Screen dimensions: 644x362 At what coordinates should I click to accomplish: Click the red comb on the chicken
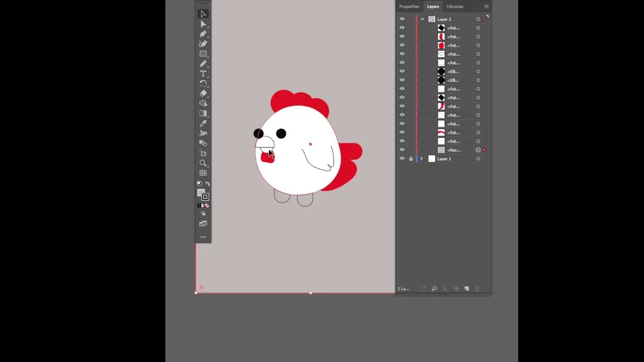[x=299, y=100]
